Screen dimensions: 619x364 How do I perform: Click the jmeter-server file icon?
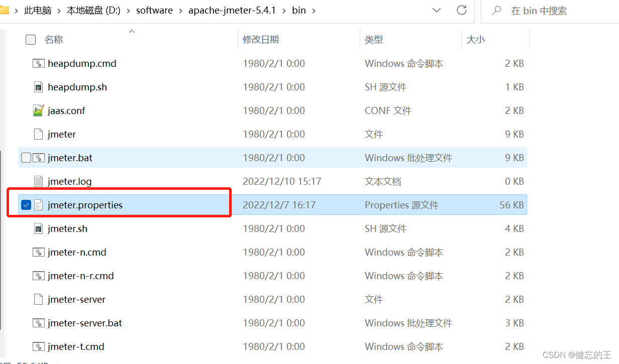(39, 299)
